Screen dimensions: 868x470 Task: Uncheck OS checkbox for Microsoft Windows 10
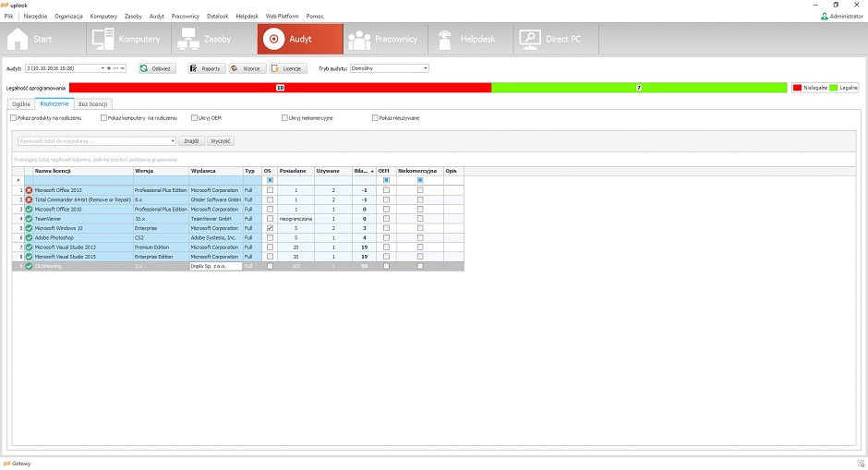pos(271,228)
